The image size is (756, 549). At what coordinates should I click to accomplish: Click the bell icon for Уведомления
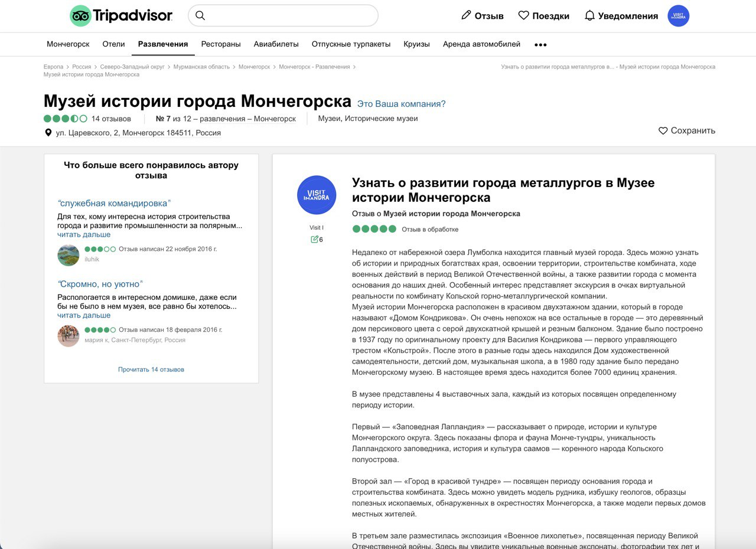point(589,15)
